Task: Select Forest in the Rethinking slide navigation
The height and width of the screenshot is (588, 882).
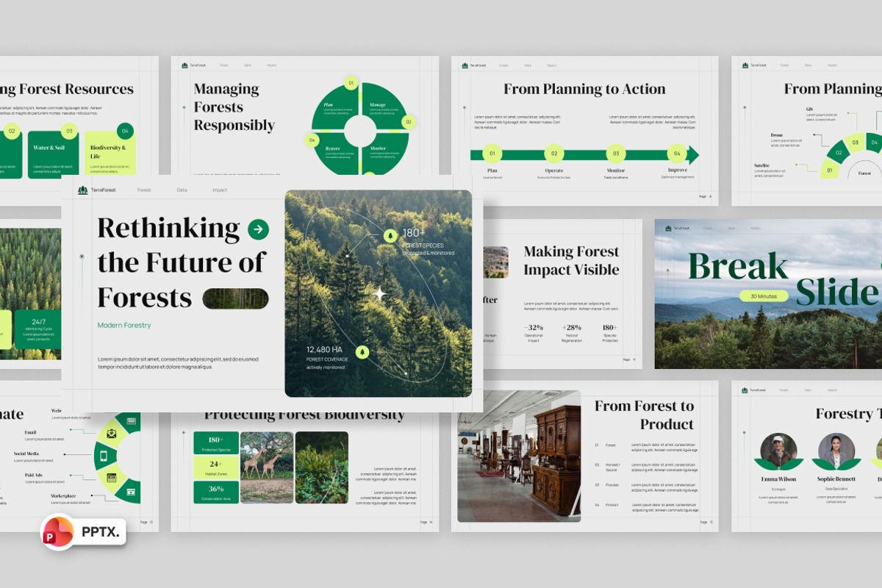Action: point(144,190)
